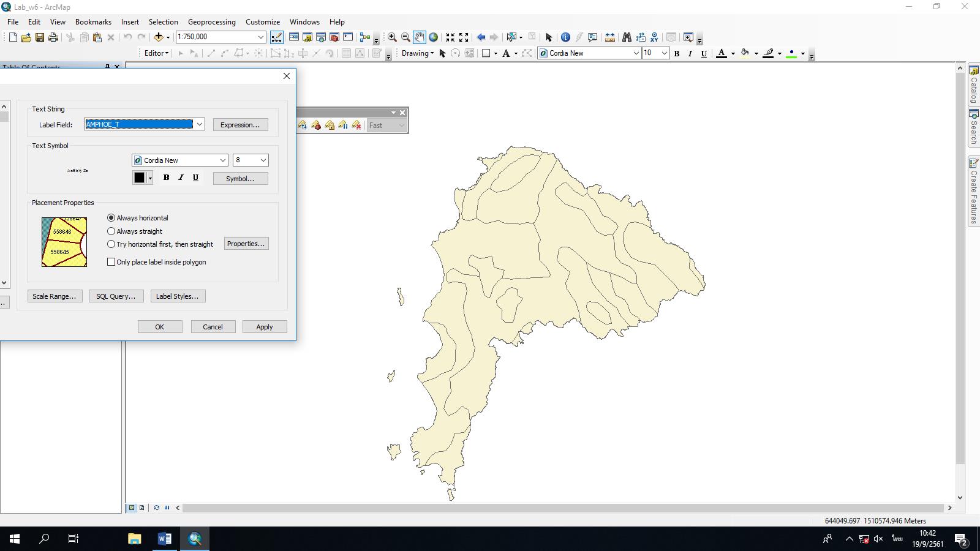Screen dimensions: 980x551
Task: Apply the label settings
Action: (x=264, y=326)
